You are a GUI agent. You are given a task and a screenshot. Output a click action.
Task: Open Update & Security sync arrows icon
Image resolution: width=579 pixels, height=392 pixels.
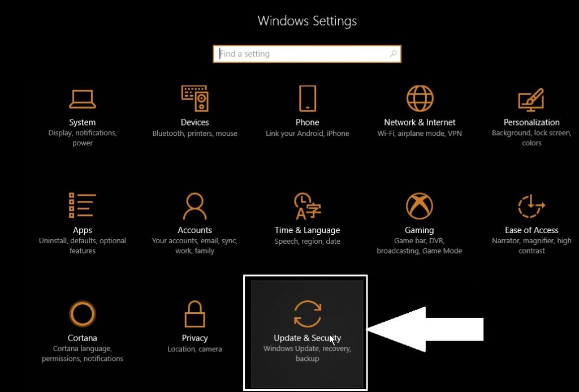coord(307,314)
